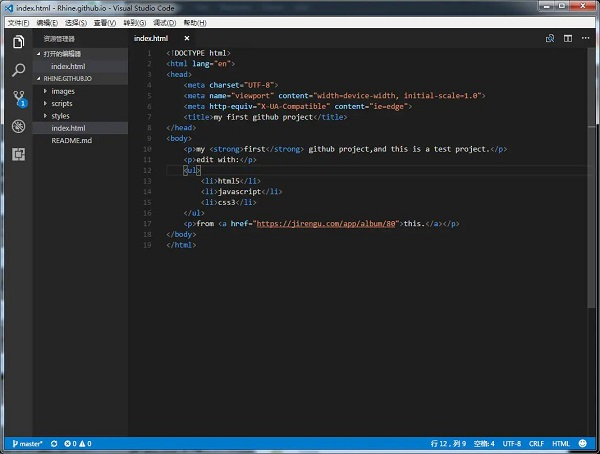
Task: Open the Explorer view in activity bar
Action: [18, 42]
